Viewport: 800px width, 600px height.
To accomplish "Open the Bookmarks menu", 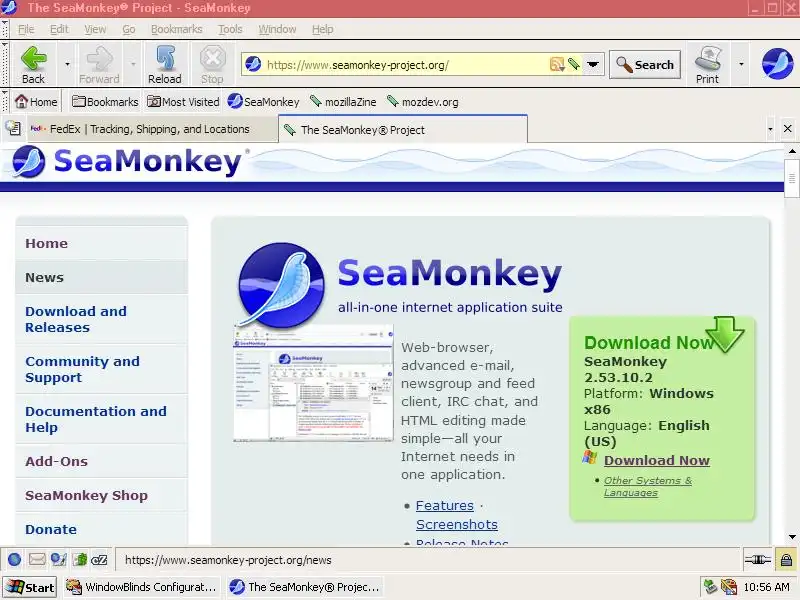I will tap(177, 29).
